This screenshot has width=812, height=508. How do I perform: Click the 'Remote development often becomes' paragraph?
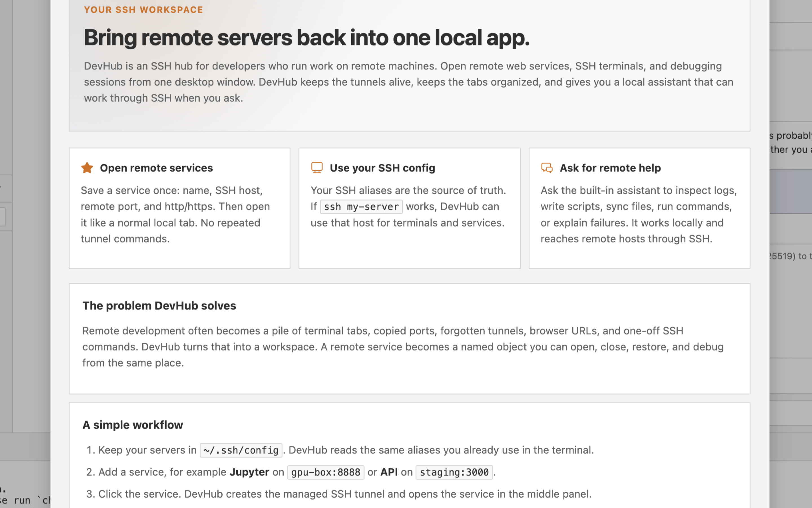403,347
